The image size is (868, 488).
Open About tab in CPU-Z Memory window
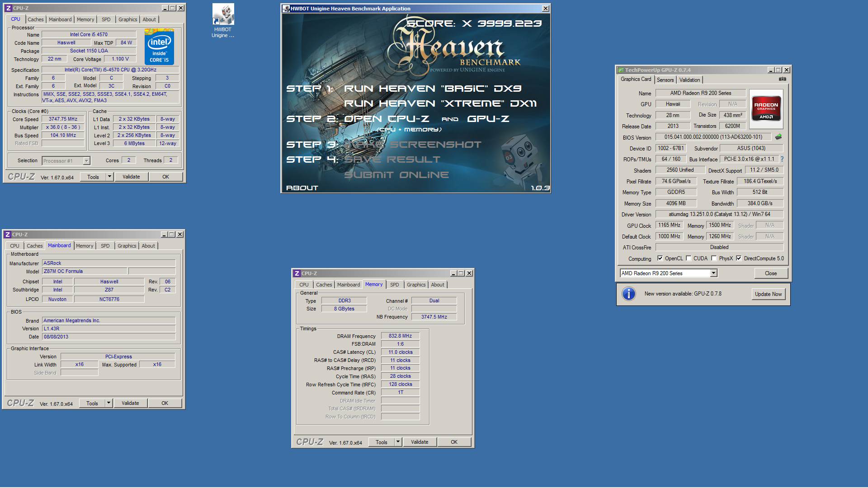437,285
